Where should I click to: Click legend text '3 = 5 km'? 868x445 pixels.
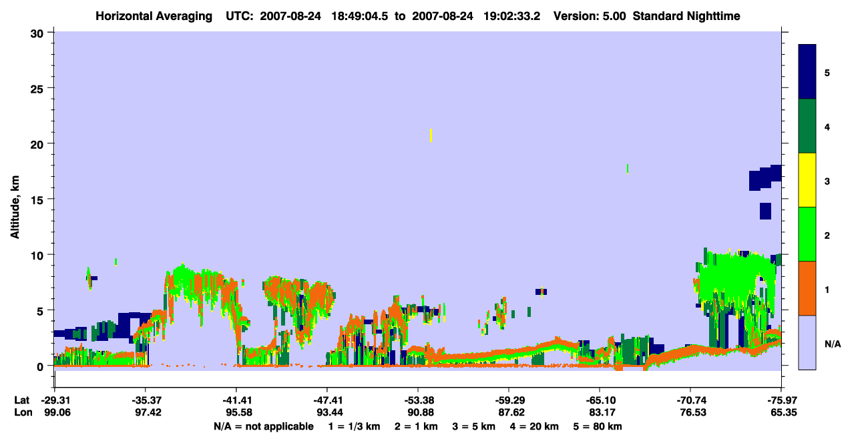[473, 426]
